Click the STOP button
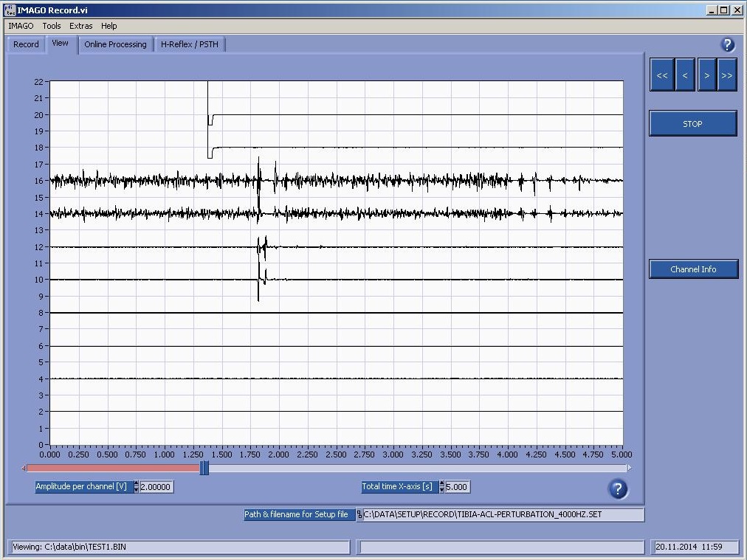The width and height of the screenshot is (747, 560). pos(692,124)
